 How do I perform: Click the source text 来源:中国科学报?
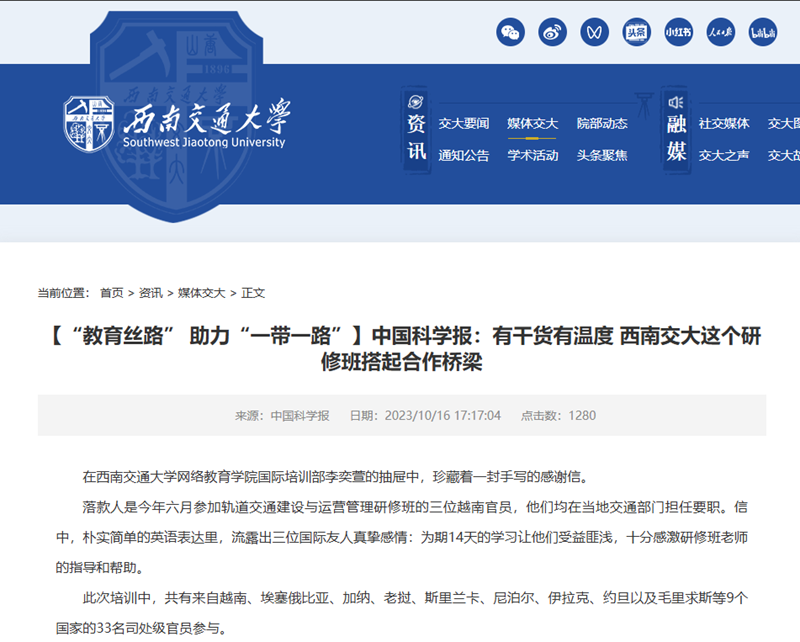pyautogui.click(x=282, y=415)
